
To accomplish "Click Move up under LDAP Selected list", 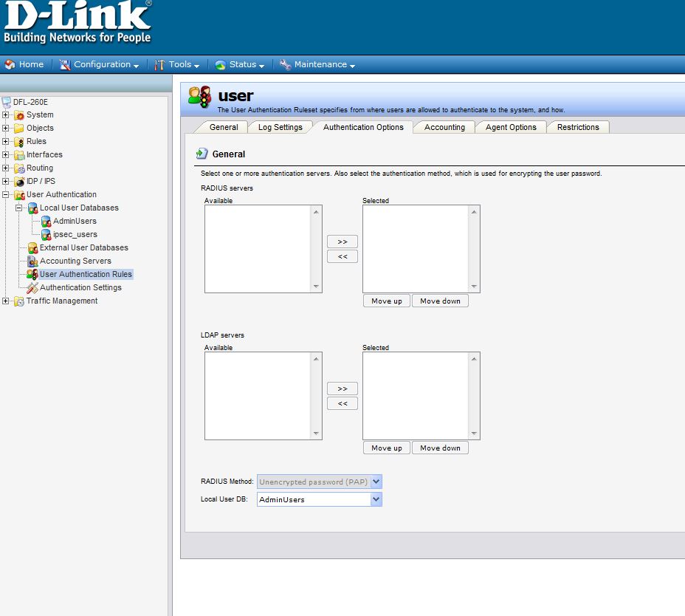I will [387, 448].
